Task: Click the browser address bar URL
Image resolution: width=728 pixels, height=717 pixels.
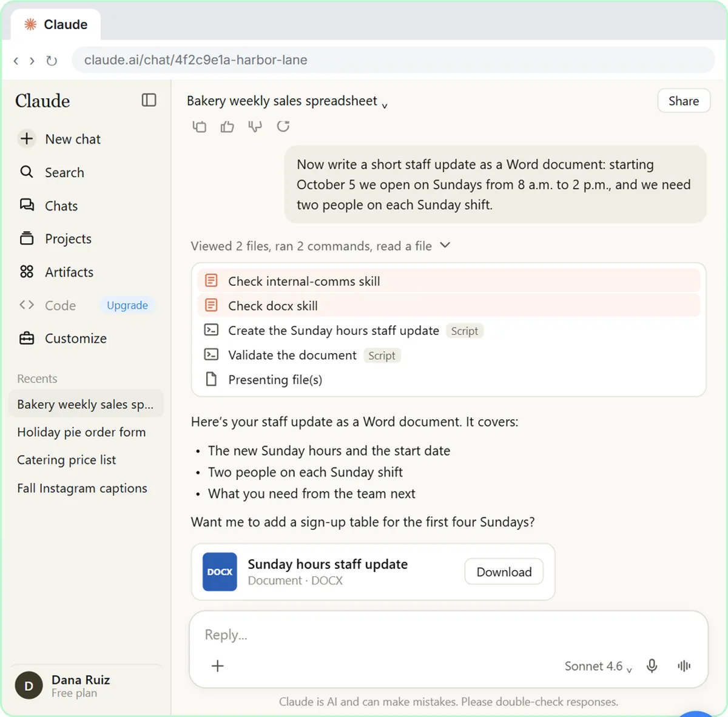Action: point(393,60)
